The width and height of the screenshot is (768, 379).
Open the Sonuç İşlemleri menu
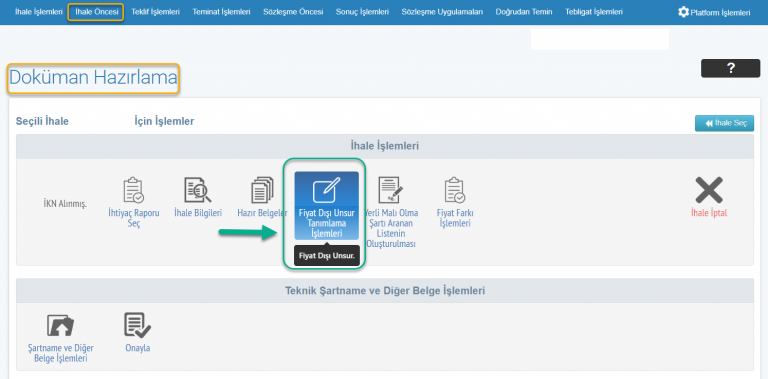(362, 12)
